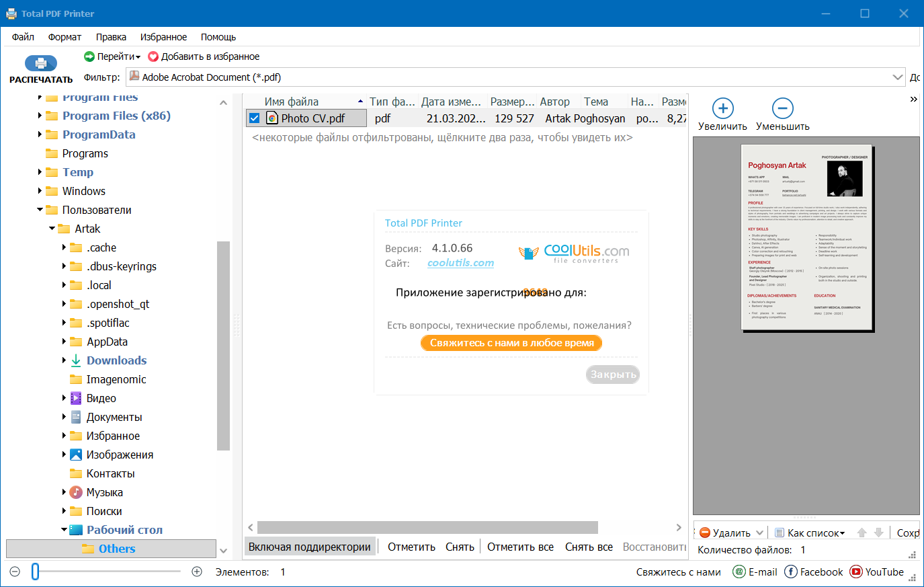924x587 pixels.
Task: Click the zoom slider handle at bottom left
Action: (x=35, y=572)
